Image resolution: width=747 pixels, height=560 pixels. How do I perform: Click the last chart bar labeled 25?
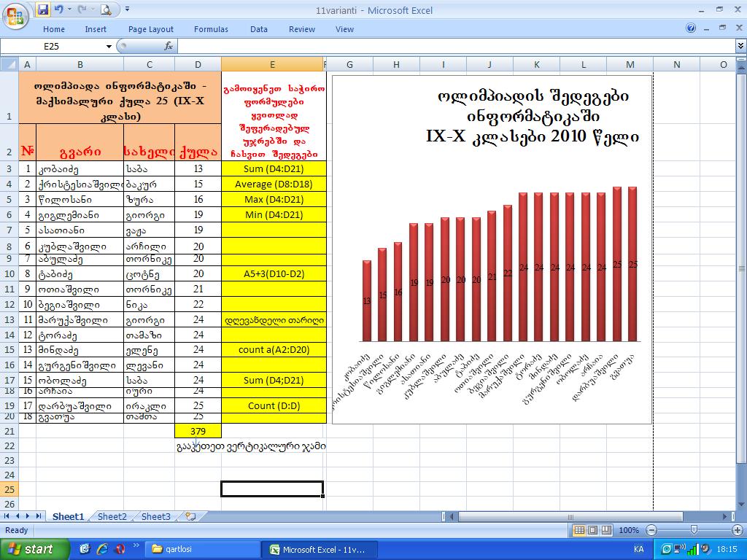point(632,264)
